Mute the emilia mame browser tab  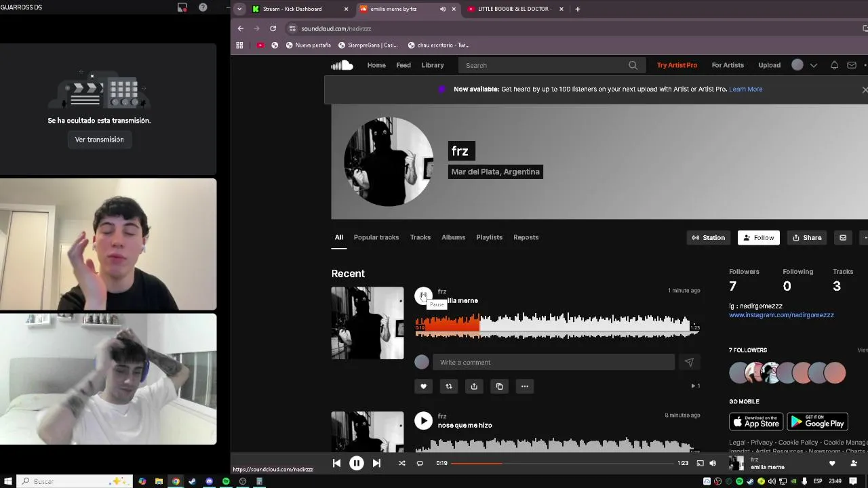pos(443,9)
